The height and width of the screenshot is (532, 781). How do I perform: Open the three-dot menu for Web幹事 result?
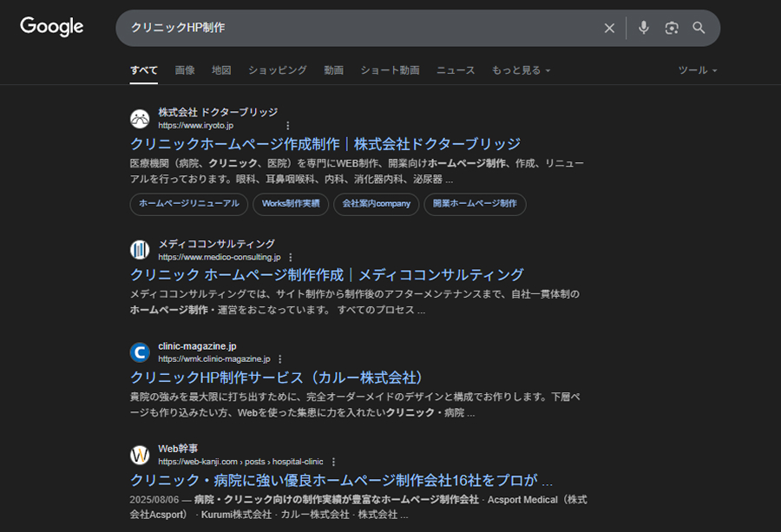[335, 461]
